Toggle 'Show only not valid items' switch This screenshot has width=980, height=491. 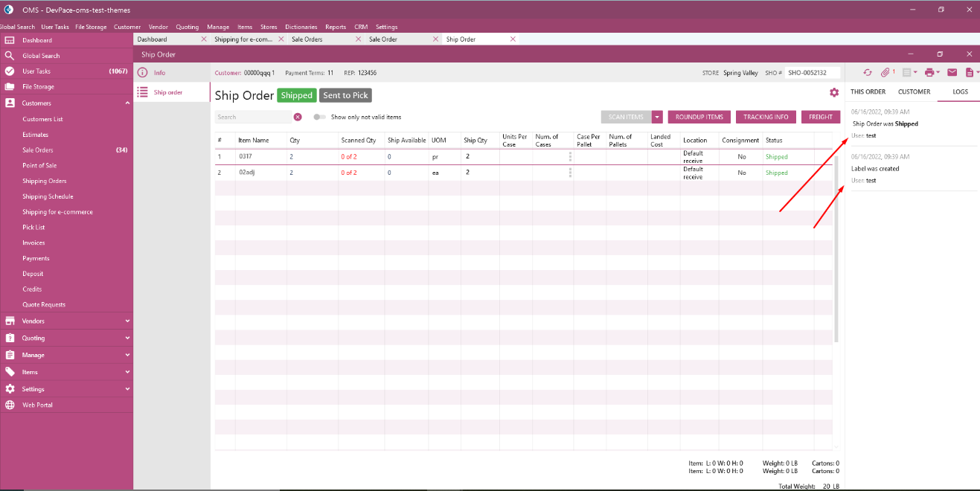(x=319, y=117)
